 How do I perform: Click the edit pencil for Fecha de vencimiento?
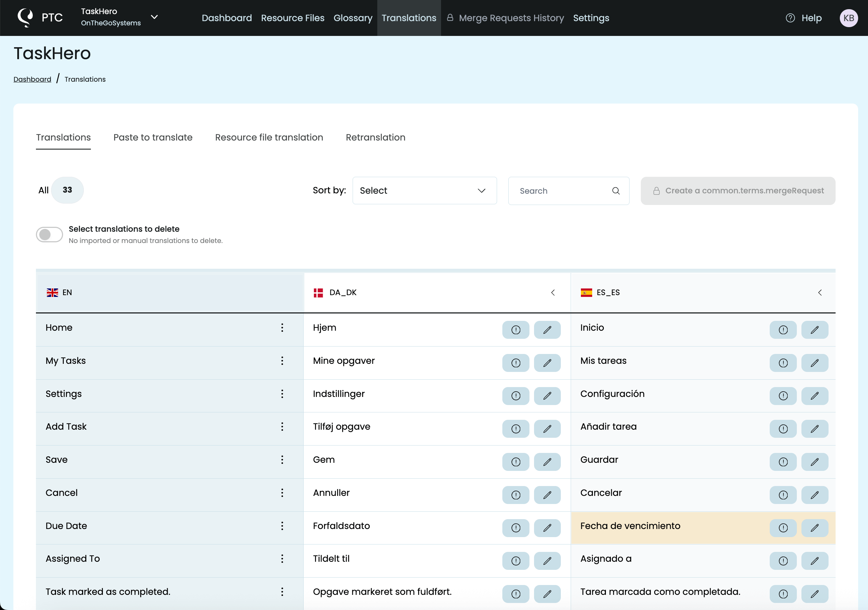point(814,528)
